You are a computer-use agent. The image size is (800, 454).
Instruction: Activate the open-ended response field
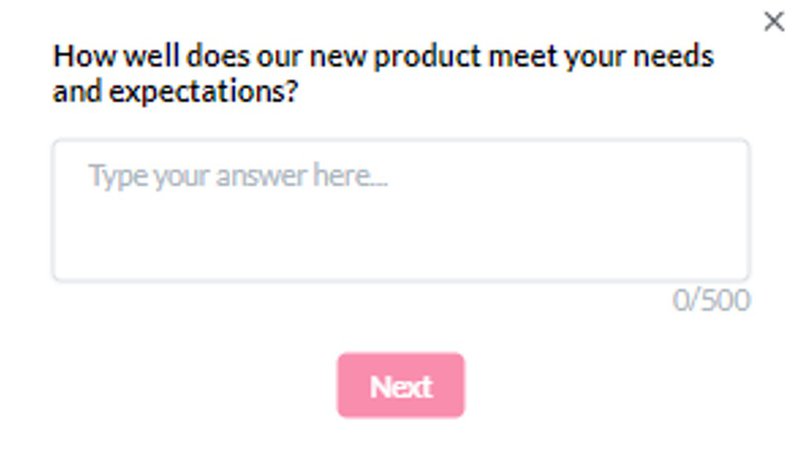[x=400, y=210]
